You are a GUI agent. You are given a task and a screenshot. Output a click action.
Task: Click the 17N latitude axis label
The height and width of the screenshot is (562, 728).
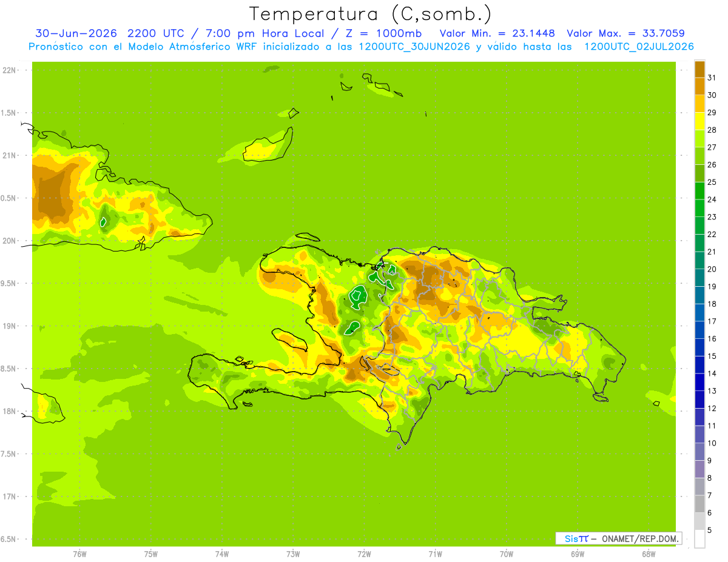(9, 497)
